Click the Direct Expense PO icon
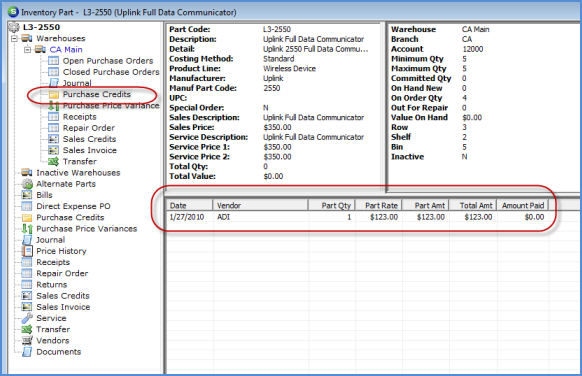The height and width of the screenshot is (376, 582). [27, 206]
